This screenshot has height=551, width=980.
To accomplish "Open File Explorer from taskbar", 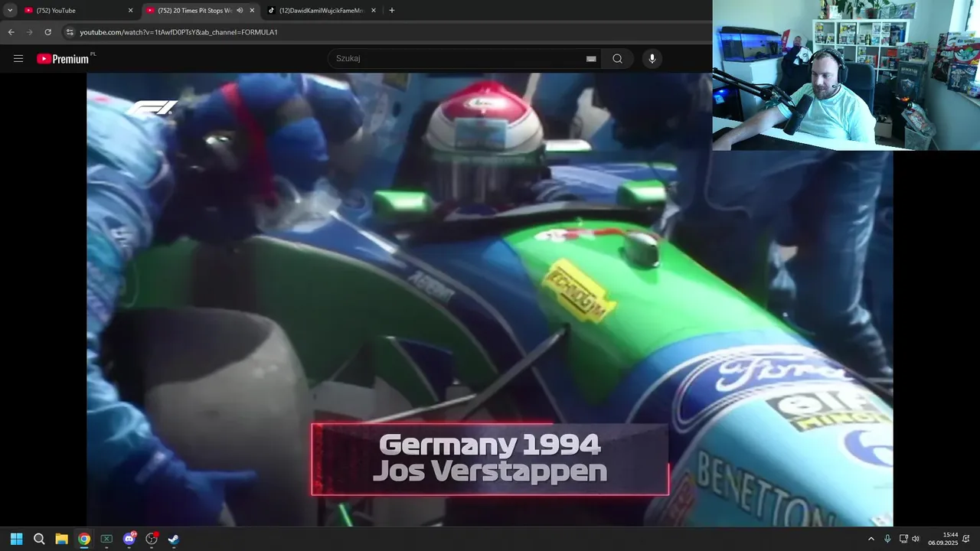I will (x=61, y=539).
